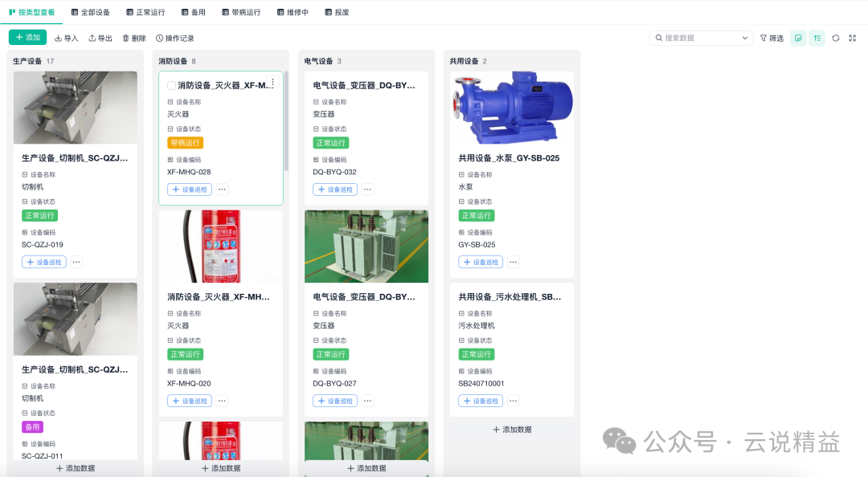Click the 电气设备 column header
The width and height of the screenshot is (868, 477).
[318, 61]
